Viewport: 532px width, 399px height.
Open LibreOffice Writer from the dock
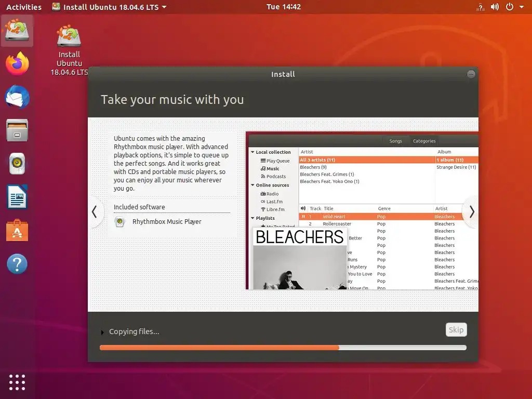click(x=17, y=197)
